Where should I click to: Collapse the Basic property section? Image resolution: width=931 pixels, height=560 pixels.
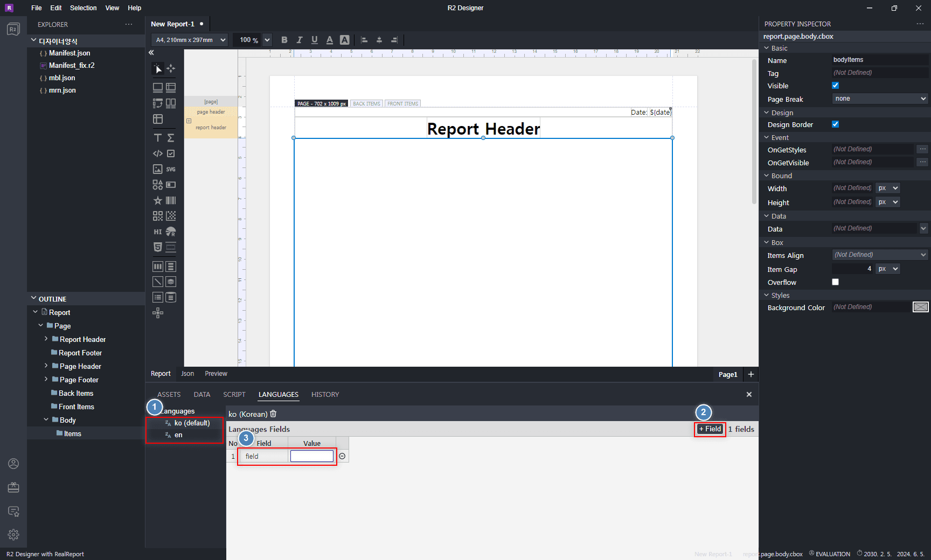pyautogui.click(x=767, y=48)
